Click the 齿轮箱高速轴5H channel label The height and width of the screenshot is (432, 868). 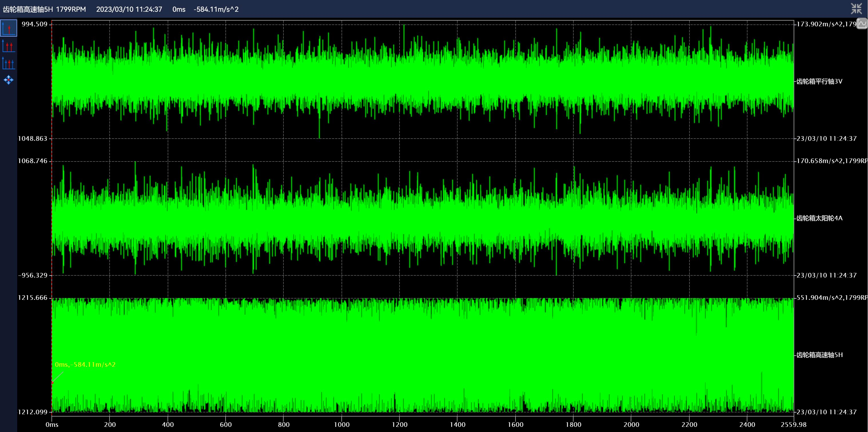coord(819,355)
